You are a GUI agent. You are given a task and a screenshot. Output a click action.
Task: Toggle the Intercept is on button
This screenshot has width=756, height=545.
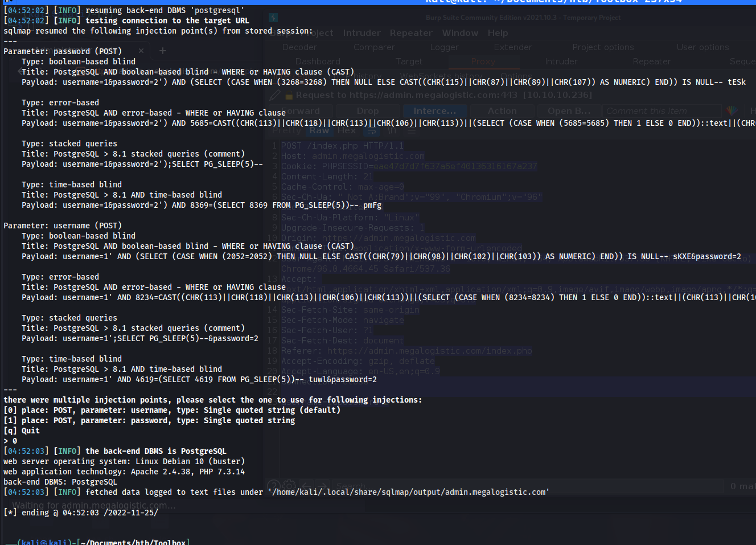[435, 111]
